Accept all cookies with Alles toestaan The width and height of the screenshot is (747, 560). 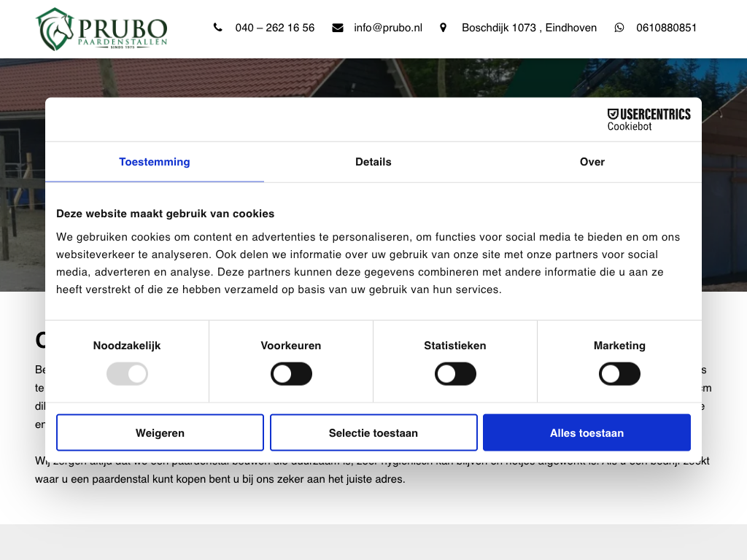[x=587, y=433]
